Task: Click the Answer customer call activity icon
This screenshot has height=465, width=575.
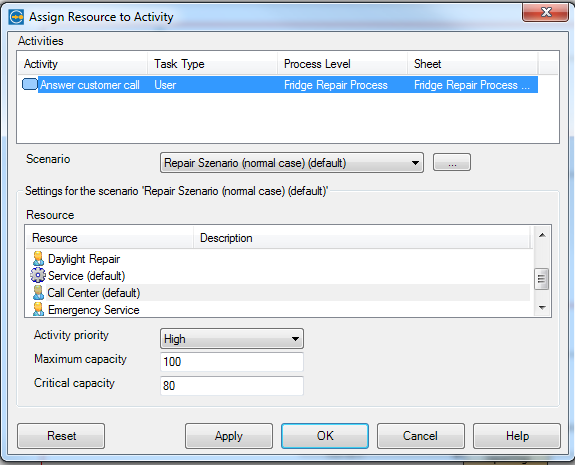Action: [30, 84]
